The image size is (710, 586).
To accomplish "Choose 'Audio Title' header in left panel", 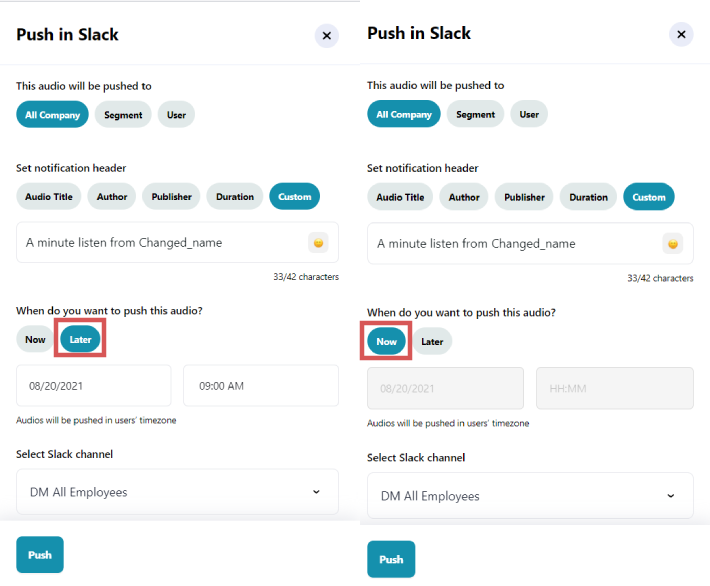I will [49, 197].
